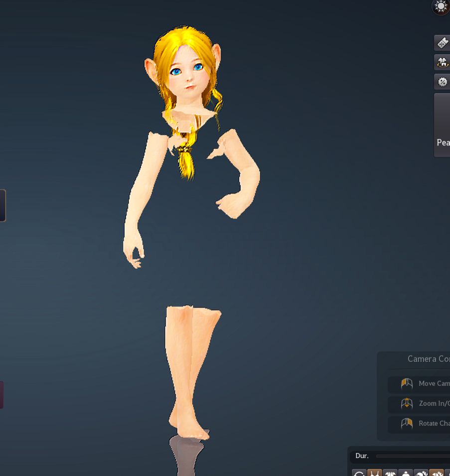The image size is (450, 476).
Task: Click the Dur. label
Action: click(362, 456)
